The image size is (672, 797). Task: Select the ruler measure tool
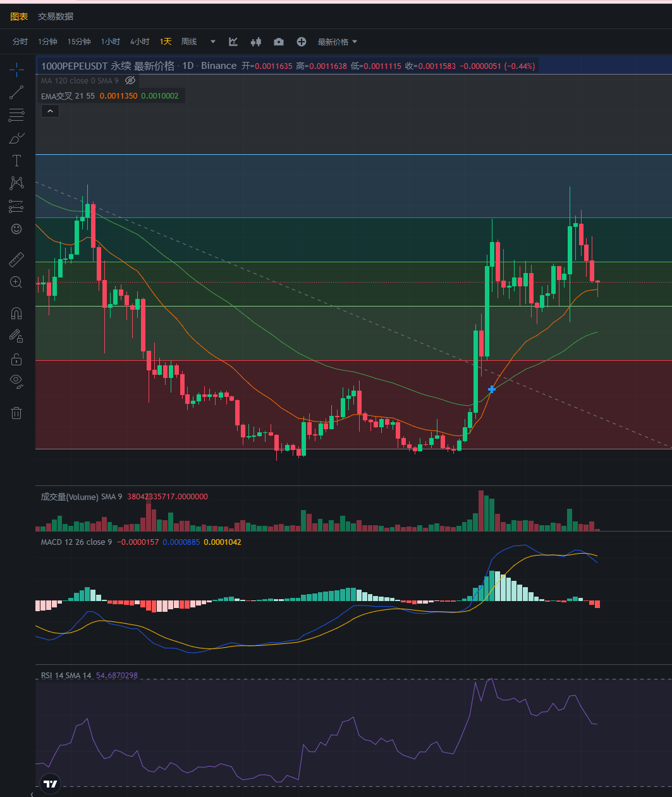coord(16,260)
